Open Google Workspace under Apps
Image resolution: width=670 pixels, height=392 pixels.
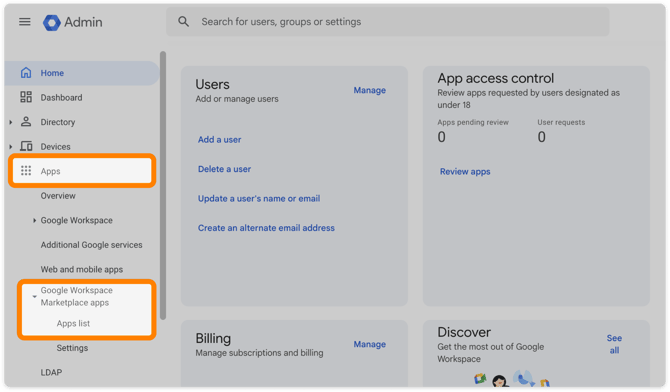tap(76, 221)
